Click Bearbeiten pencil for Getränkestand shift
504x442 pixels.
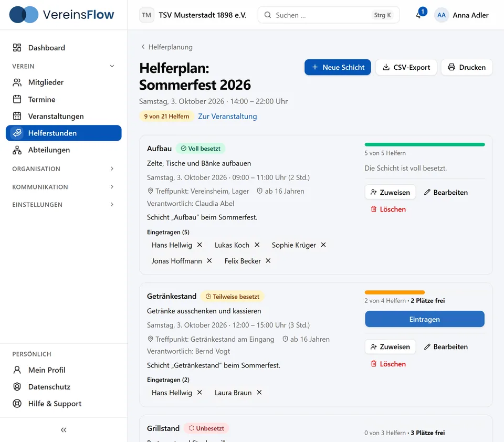tap(446, 347)
